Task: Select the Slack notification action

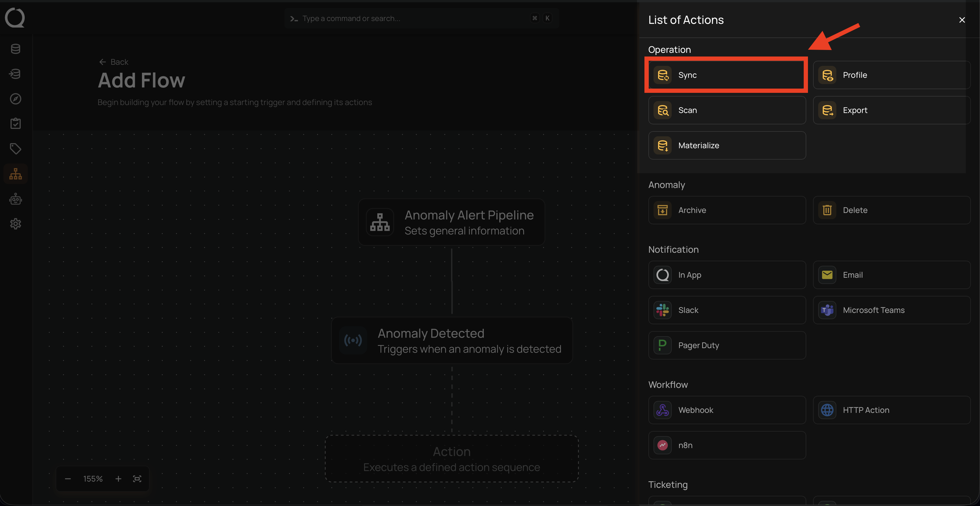Action: [x=726, y=310]
